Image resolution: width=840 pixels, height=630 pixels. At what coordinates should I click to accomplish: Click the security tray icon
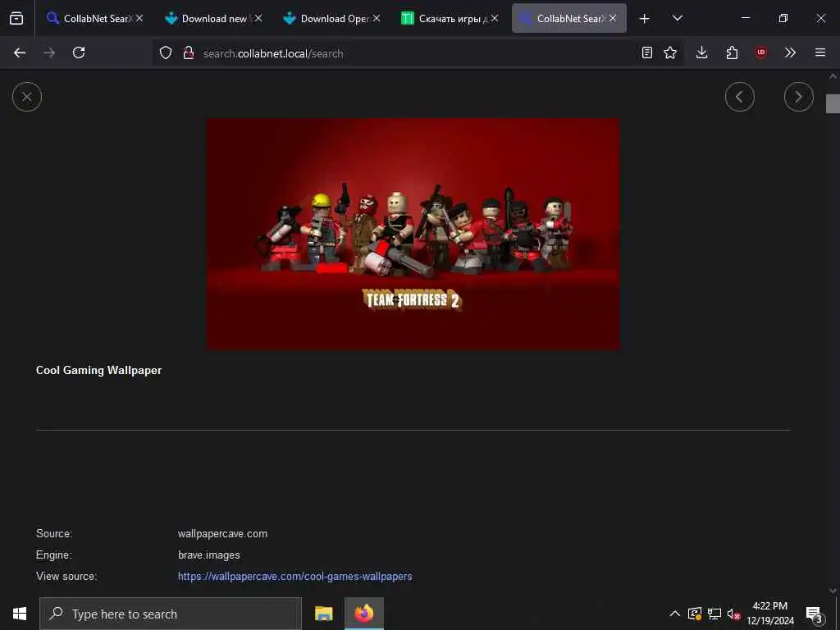(x=694, y=614)
